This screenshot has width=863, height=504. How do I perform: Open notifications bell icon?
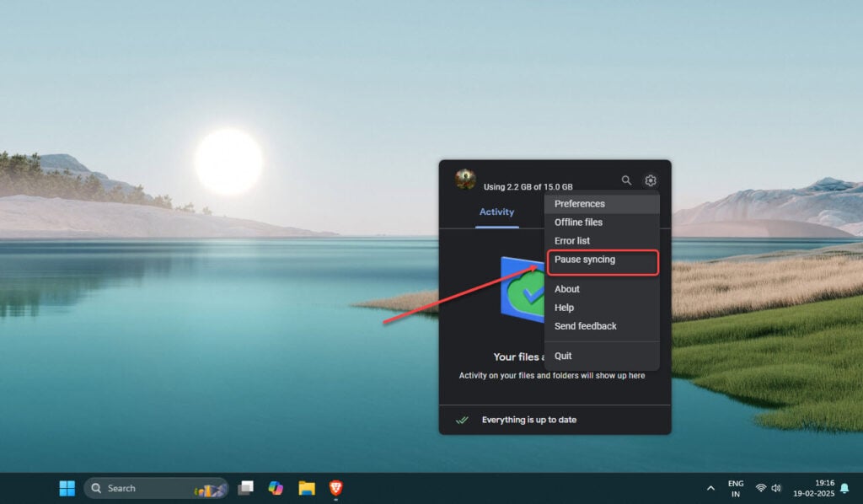[844, 488]
